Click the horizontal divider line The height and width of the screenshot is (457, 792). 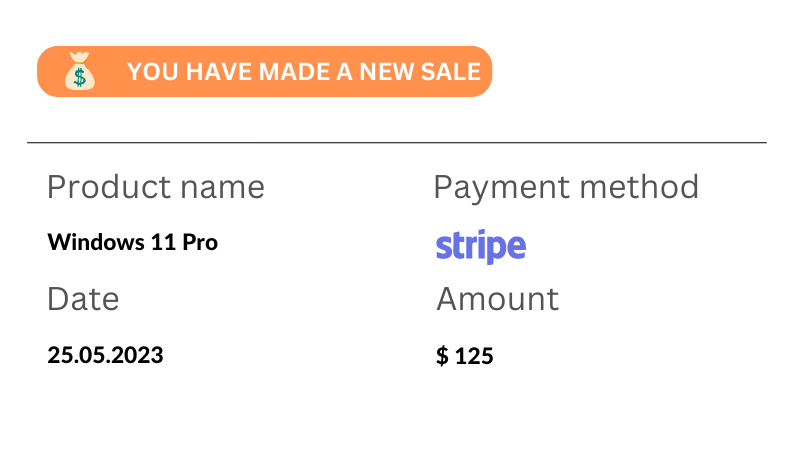[397, 143]
